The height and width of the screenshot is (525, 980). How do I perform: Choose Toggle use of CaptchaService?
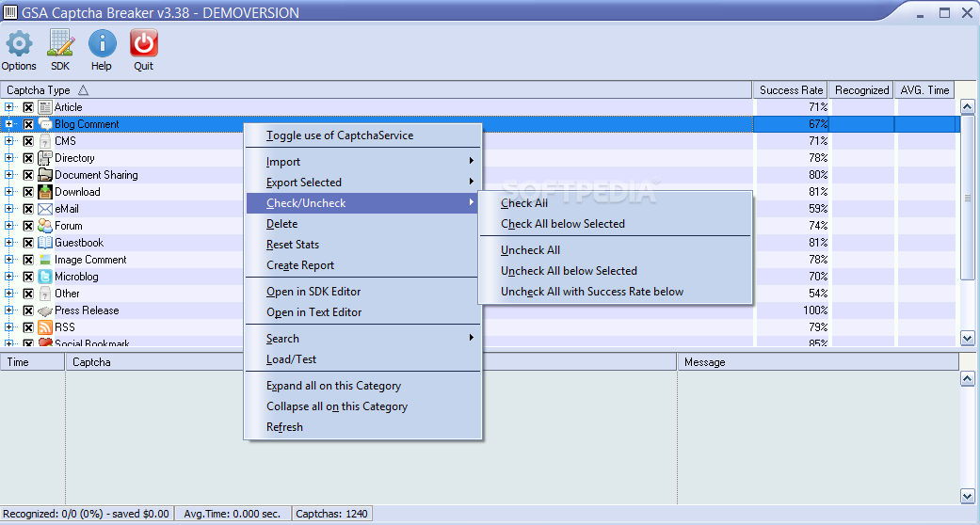[362, 135]
